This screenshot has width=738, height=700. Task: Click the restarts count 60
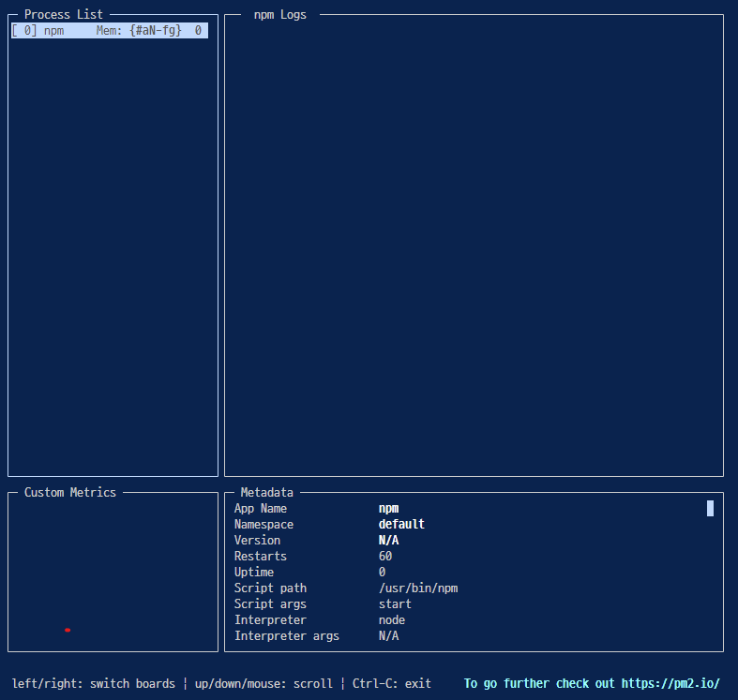385,556
